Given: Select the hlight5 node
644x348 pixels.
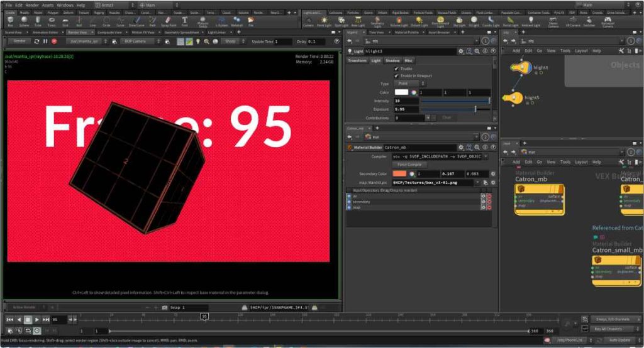Looking at the screenshot, I should 513,98.
